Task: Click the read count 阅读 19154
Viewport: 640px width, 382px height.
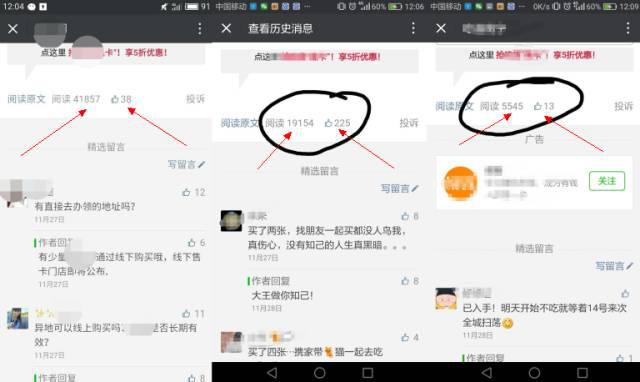Action: click(289, 123)
